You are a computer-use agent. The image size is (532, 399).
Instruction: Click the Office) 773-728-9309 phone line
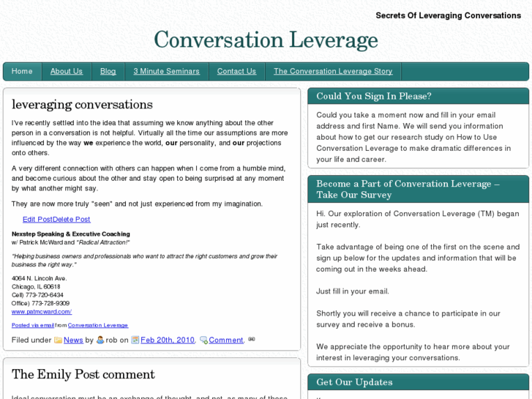point(40,303)
